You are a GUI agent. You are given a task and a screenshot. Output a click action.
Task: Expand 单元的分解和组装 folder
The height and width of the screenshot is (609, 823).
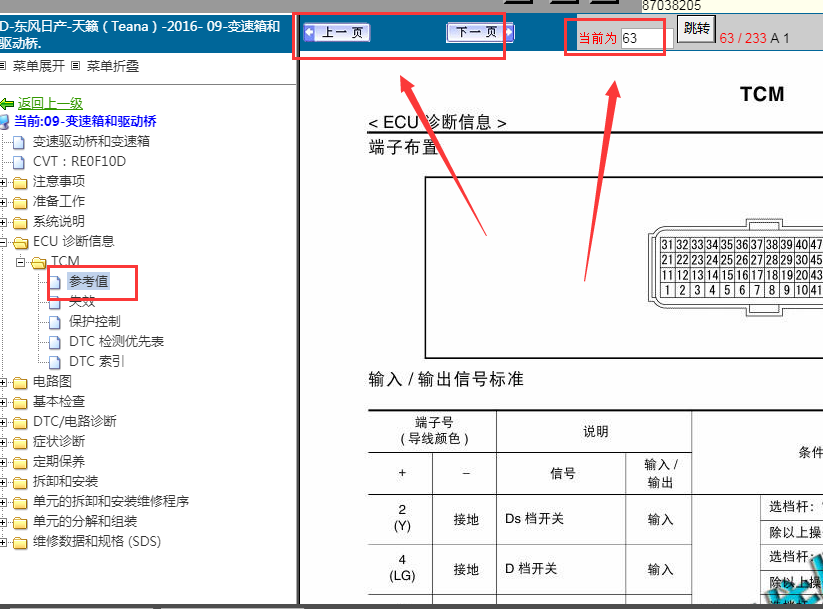point(3,522)
